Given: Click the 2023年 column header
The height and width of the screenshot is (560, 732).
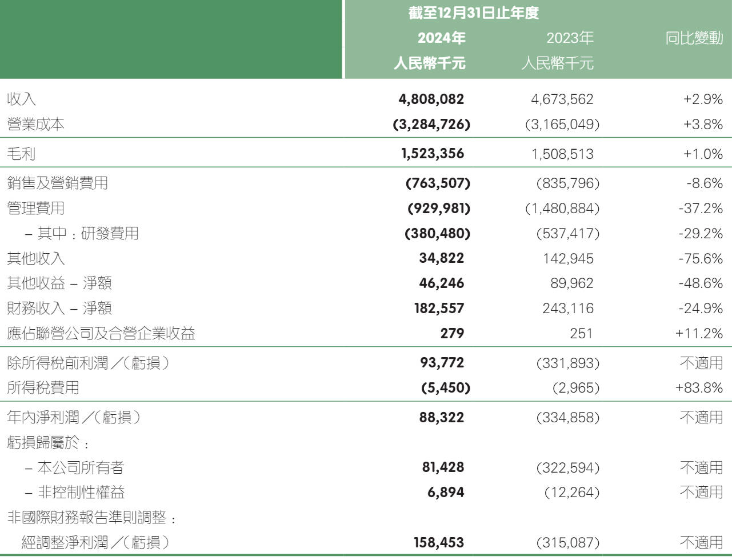Looking at the screenshot, I should tap(570, 38).
